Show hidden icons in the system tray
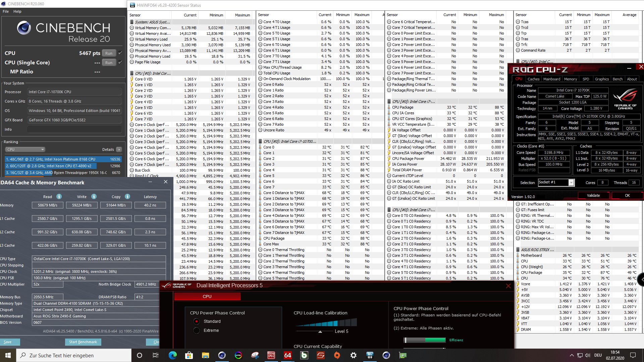Image resolution: width=644 pixels, height=362 pixels. coord(572,355)
